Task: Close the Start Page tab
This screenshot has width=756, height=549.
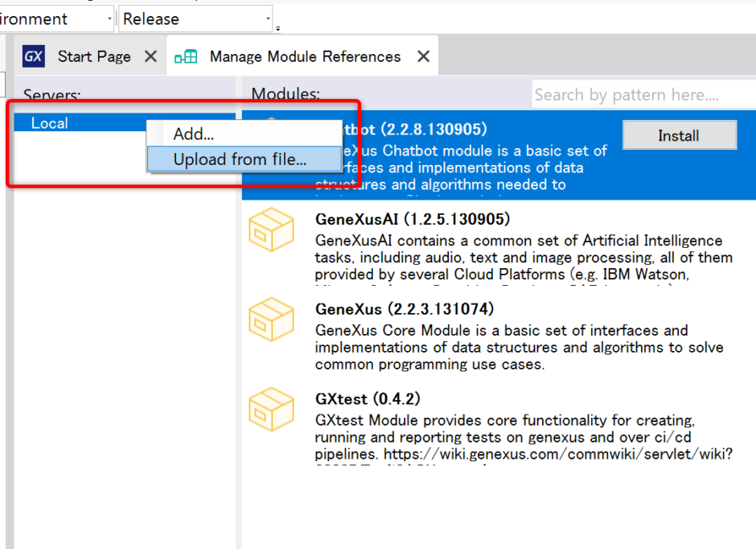Action: pos(150,56)
